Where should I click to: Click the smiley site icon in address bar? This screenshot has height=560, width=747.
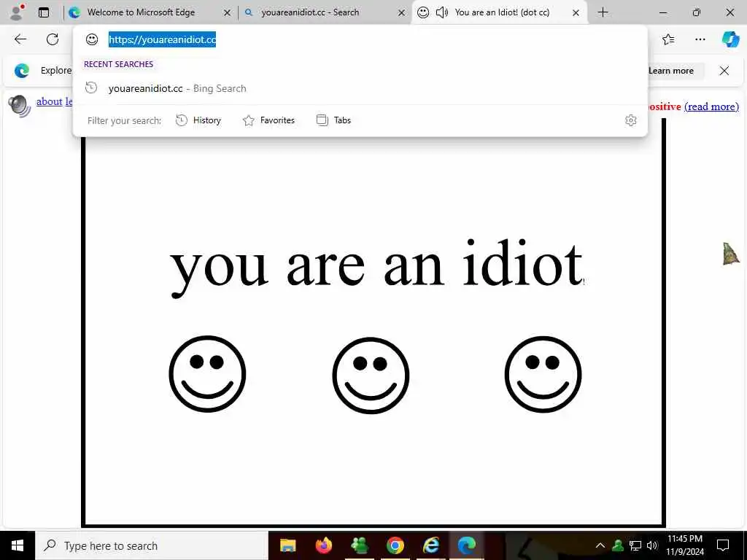point(92,39)
